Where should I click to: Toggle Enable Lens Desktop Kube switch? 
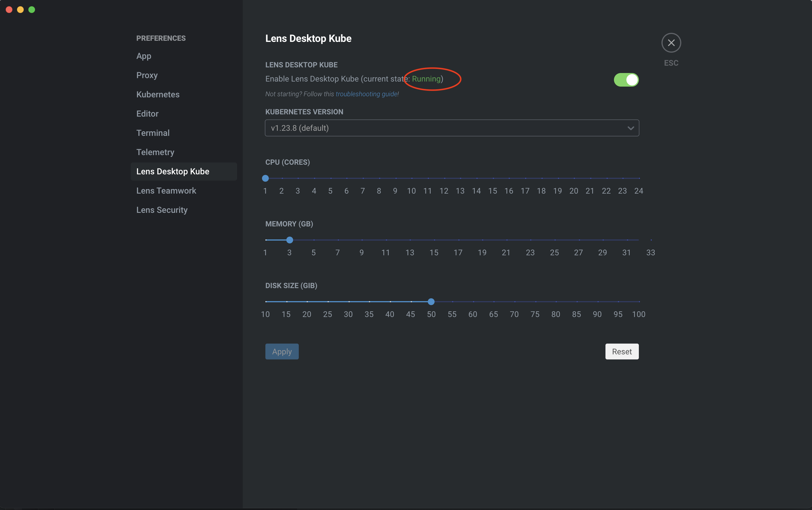(626, 80)
